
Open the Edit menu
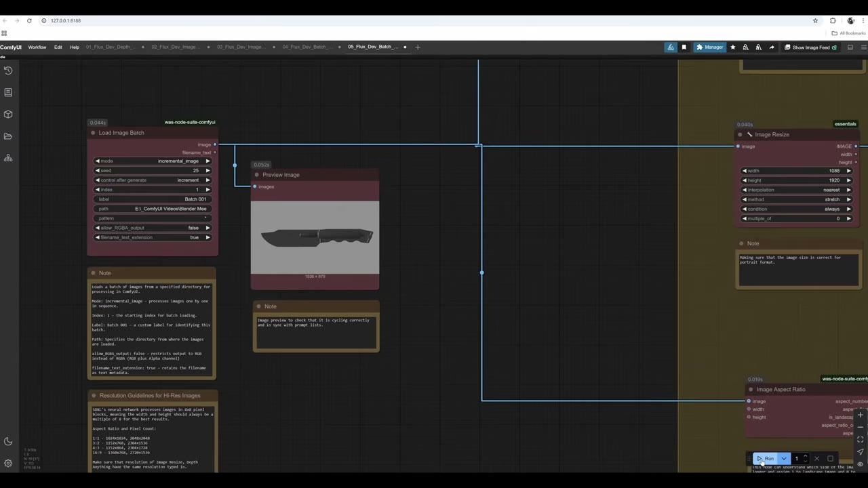tap(58, 47)
